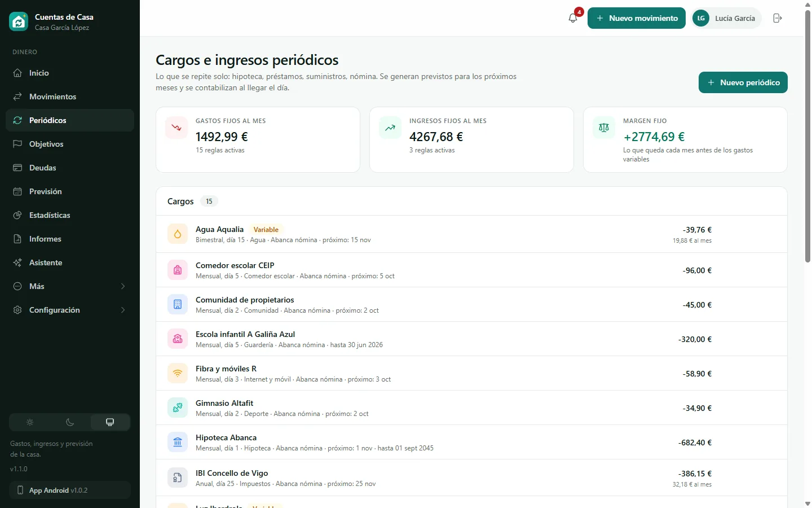Screen dimensions: 812x508
Task: Select the Periódicos sidebar item
Action: tap(70, 120)
